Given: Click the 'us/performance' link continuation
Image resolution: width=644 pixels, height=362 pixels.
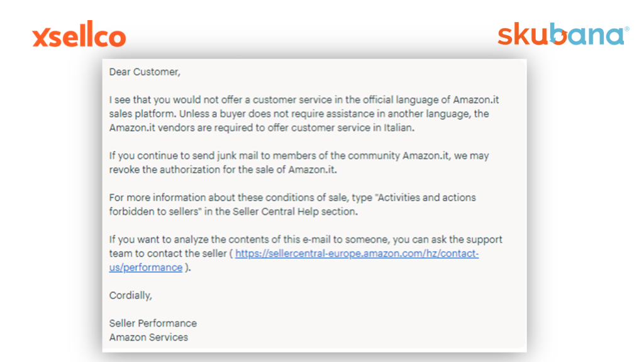Looking at the screenshot, I should (146, 267).
